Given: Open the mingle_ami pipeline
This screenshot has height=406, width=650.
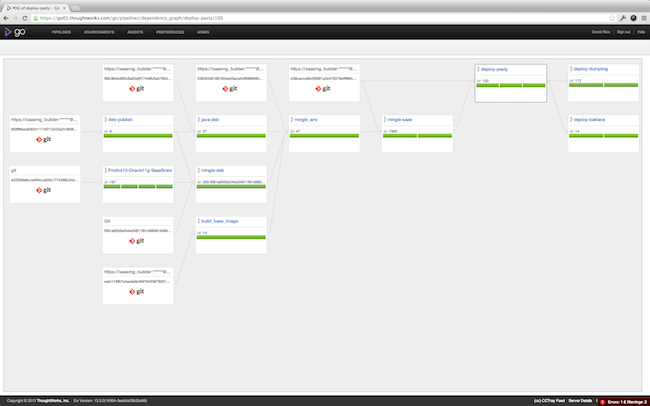Looking at the screenshot, I should pyautogui.click(x=308, y=120).
